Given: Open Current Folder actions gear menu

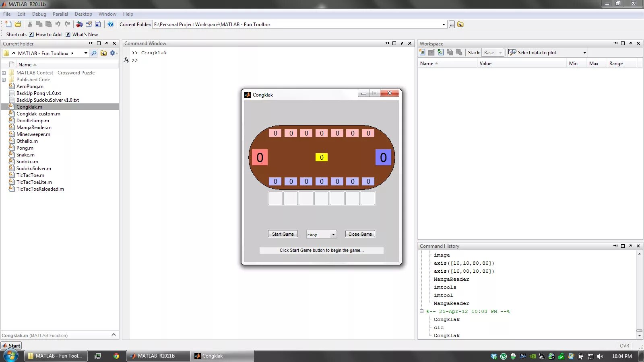Looking at the screenshot, I should [114, 53].
